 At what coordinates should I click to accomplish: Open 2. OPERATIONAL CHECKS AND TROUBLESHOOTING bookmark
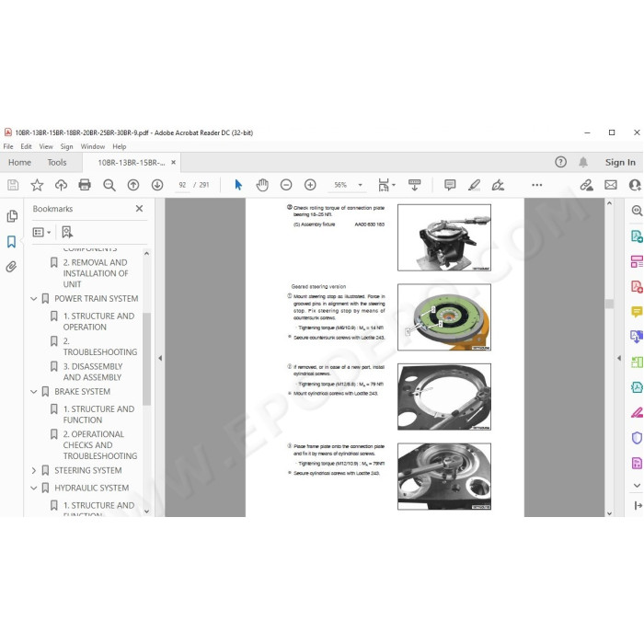pyautogui.click(x=100, y=444)
